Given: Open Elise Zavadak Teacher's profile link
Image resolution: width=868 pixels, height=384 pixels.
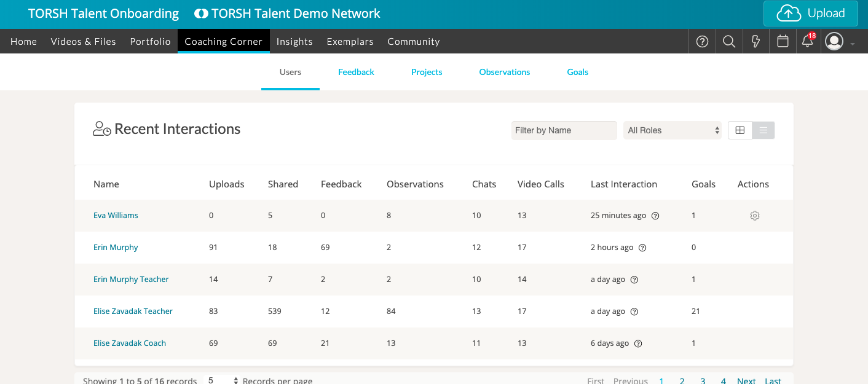Looking at the screenshot, I should (133, 311).
